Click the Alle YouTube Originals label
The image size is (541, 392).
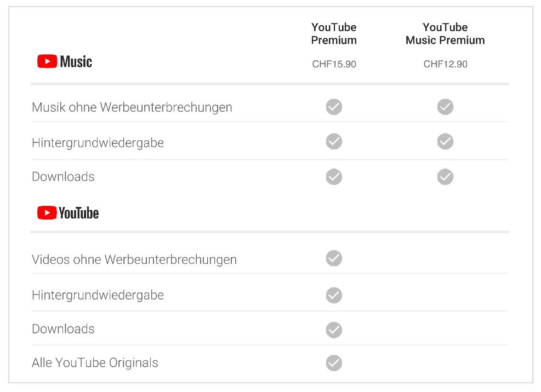pyautogui.click(x=95, y=362)
